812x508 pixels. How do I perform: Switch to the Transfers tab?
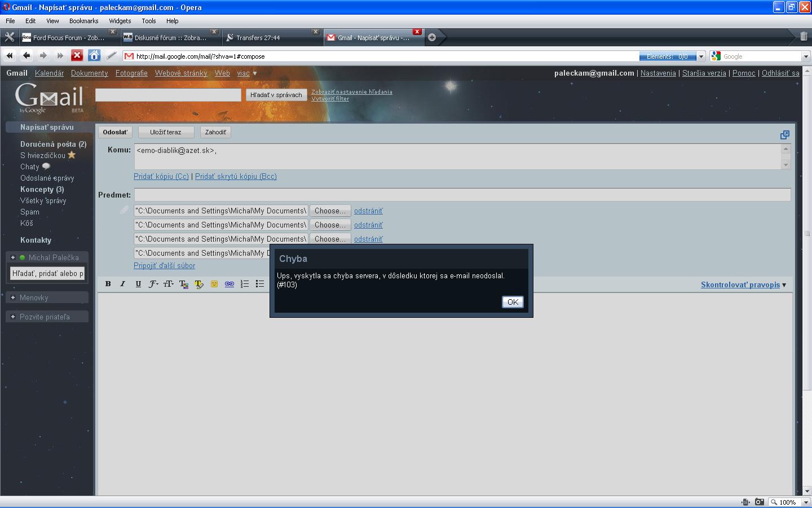265,38
